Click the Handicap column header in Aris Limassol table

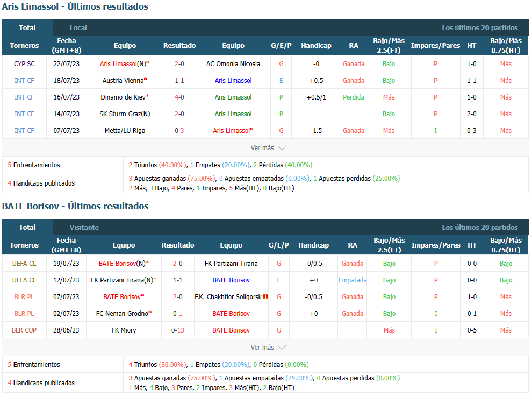[x=316, y=46]
